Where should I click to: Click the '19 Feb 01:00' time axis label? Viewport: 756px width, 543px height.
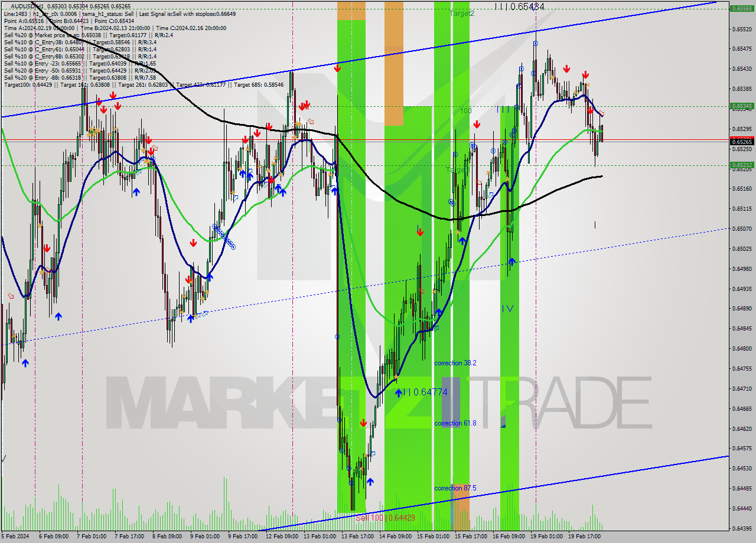546,537
